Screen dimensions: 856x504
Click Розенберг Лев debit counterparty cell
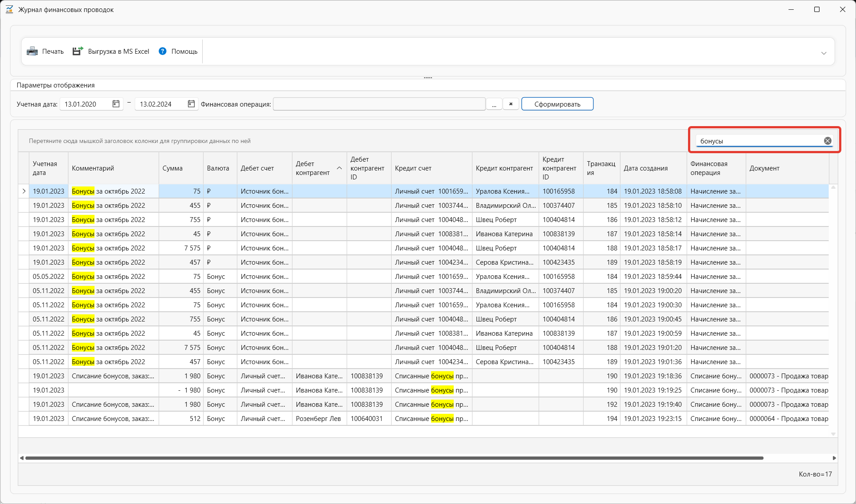319,419
